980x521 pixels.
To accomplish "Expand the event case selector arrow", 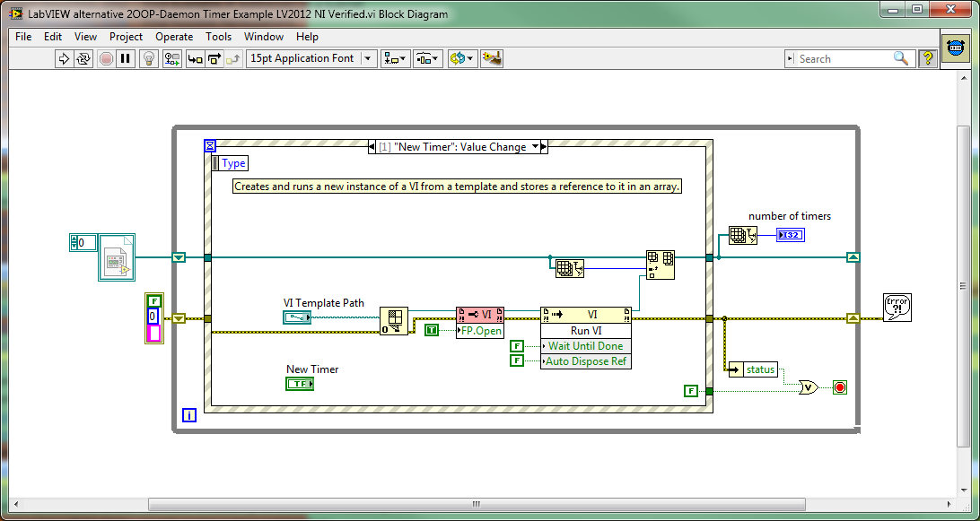I will click(x=536, y=147).
